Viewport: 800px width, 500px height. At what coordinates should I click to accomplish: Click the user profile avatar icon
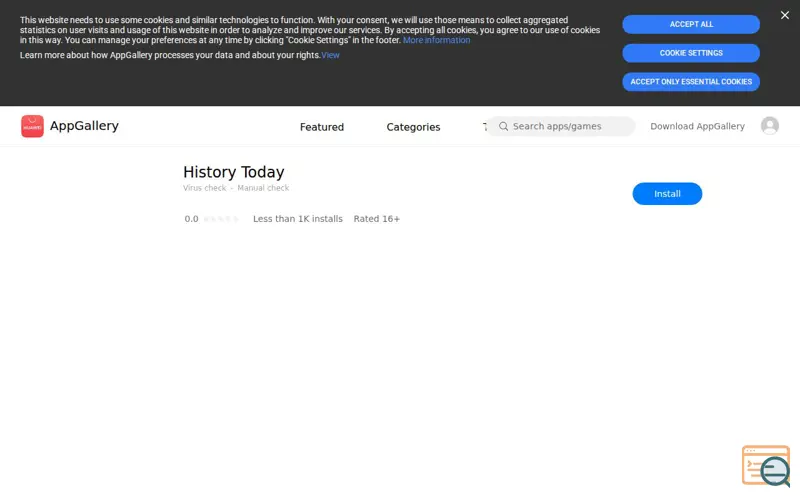[x=769, y=126]
